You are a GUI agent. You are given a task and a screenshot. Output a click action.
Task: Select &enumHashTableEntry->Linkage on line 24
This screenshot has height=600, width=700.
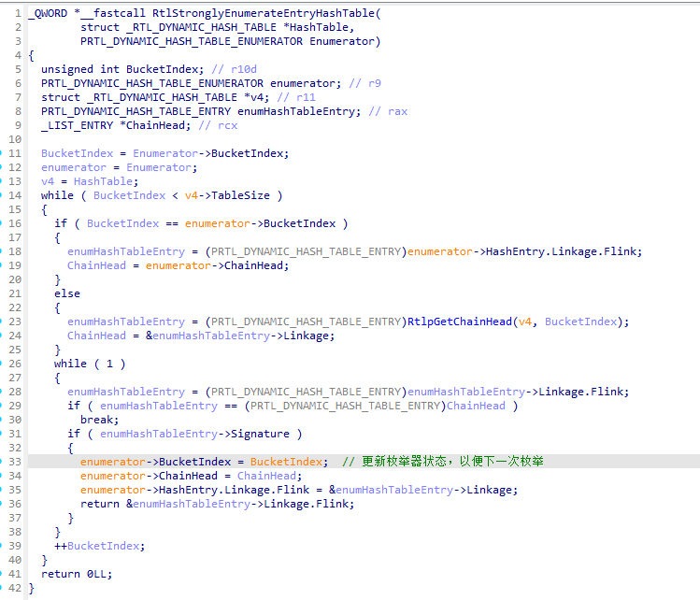click(237, 336)
